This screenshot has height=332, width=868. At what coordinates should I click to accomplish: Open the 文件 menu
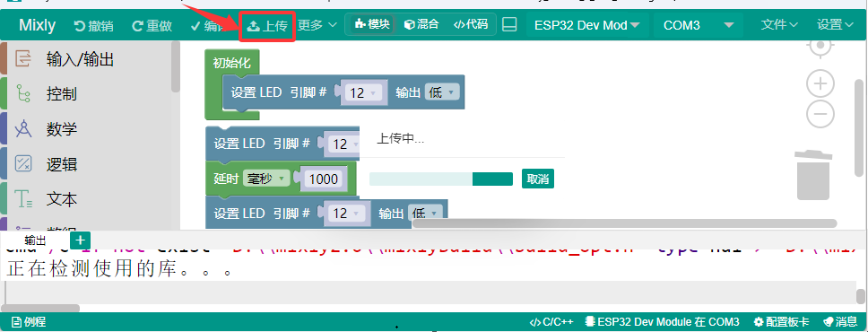[x=779, y=25]
